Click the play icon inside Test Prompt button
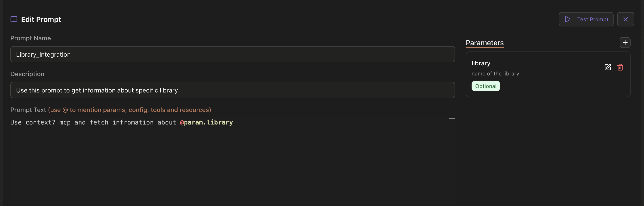 567,19
